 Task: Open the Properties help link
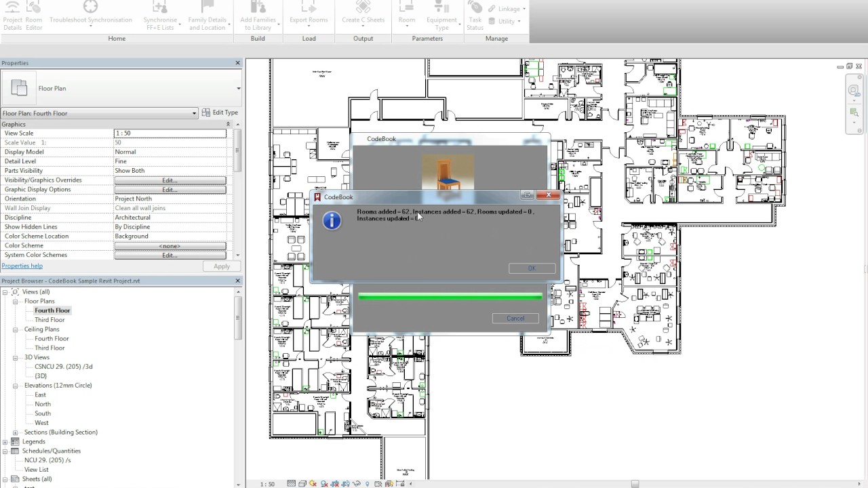22,266
